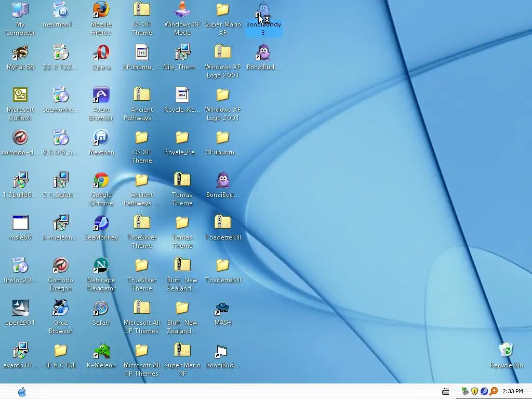Select the Google Chrome shortcut
This screenshot has width=532, height=399.
[101, 180]
